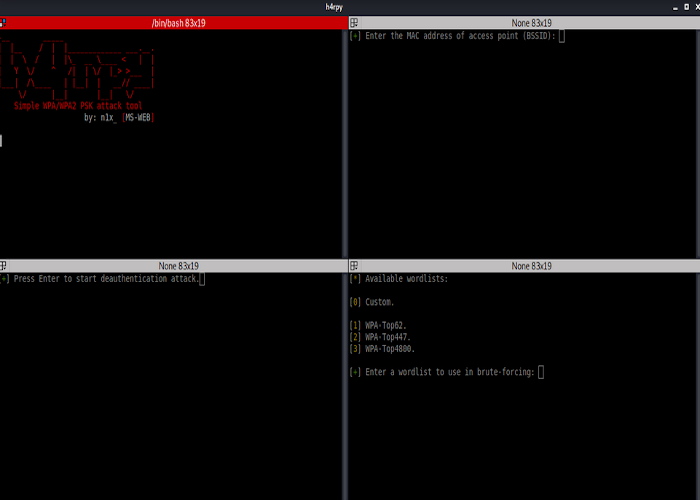700x500 pixels.
Task: Focus the wordlist brute-forcing input cursor
Action: tap(541, 372)
